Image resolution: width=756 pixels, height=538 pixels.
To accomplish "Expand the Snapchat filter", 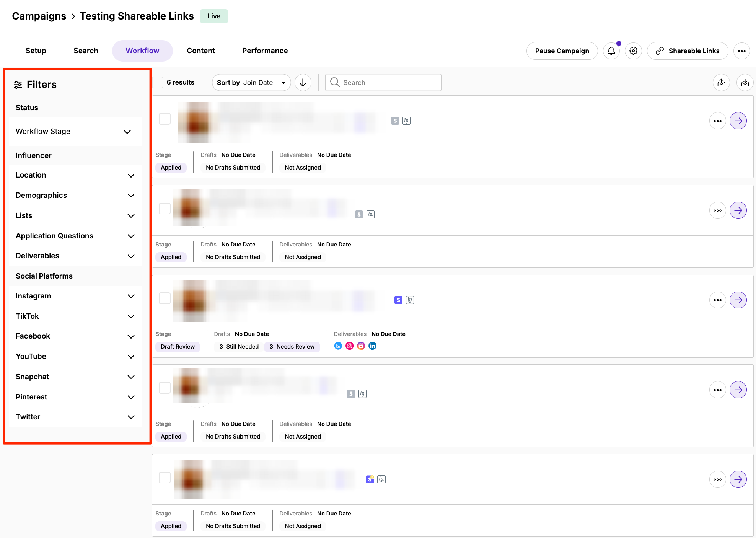I will [x=75, y=377].
